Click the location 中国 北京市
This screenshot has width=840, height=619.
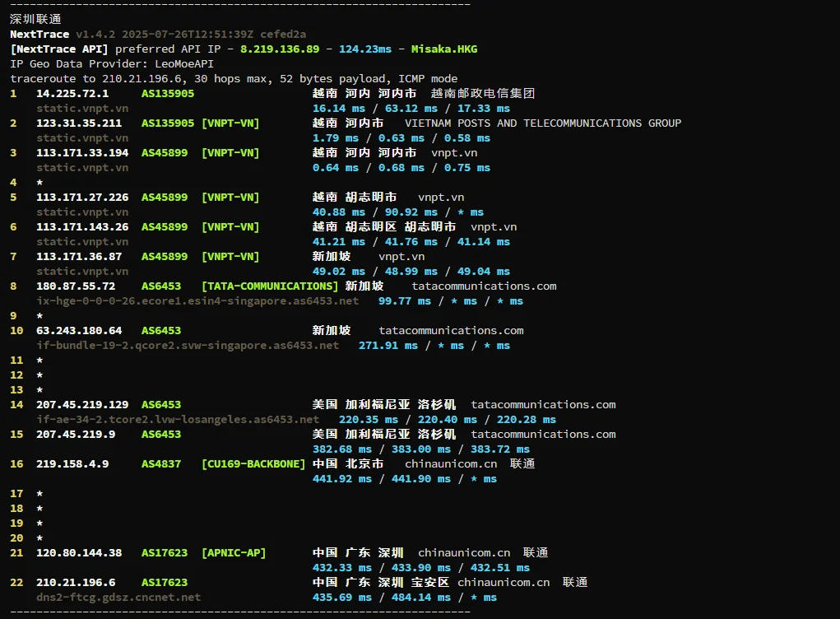coord(348,464)
